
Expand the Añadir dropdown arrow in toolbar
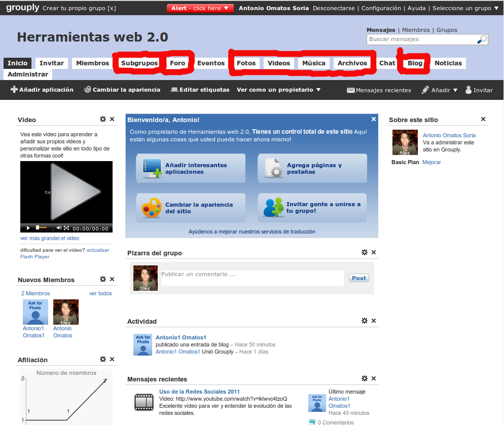tap(455, 90)
